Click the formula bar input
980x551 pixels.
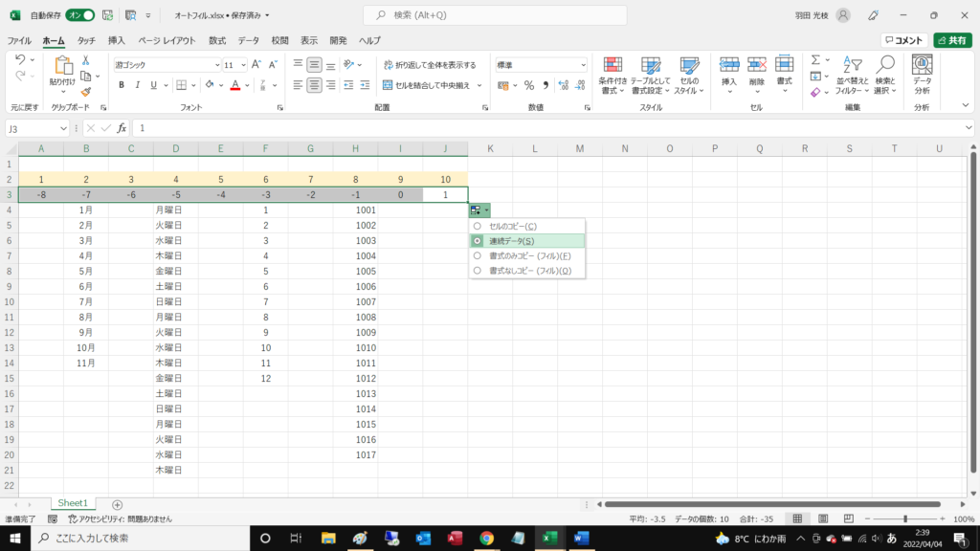[x=546, y=128]
